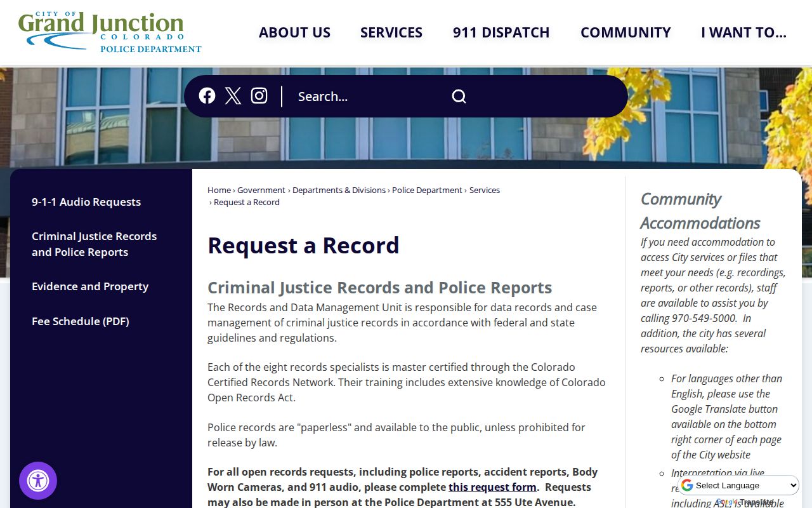The width and height of the screenshot is (812, 508).
Task: Open the PageAssist accessibility icon
Action: [38, 481]
